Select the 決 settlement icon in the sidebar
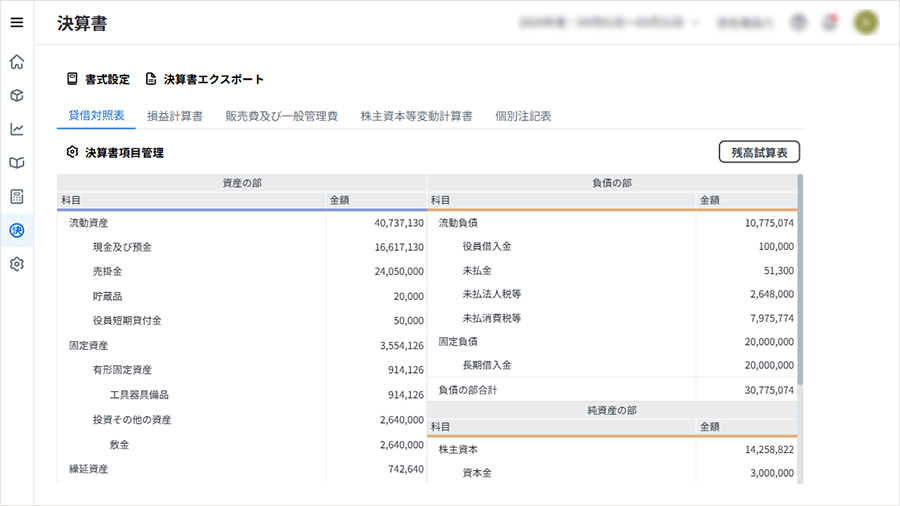The height and width of the screenshot is (506, 900). tap(16, 230)
